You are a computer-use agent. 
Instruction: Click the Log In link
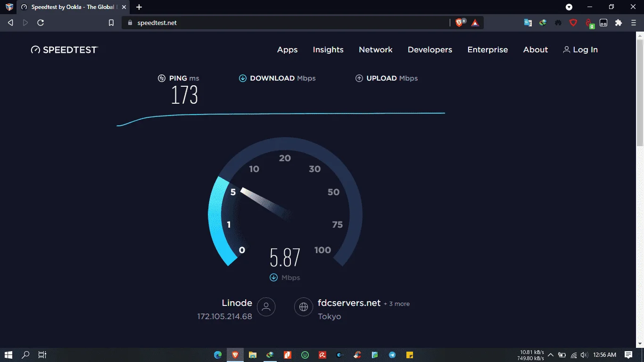click(580, 50)
